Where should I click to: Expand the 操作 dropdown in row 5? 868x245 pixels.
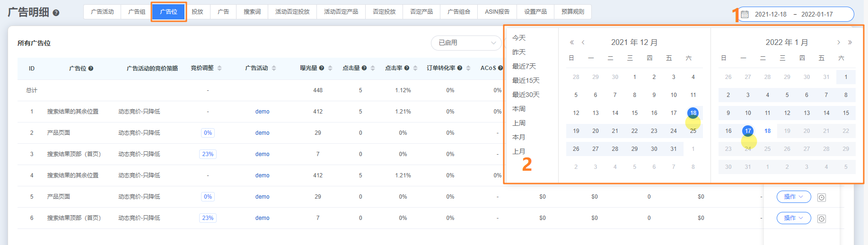[793, 197]
